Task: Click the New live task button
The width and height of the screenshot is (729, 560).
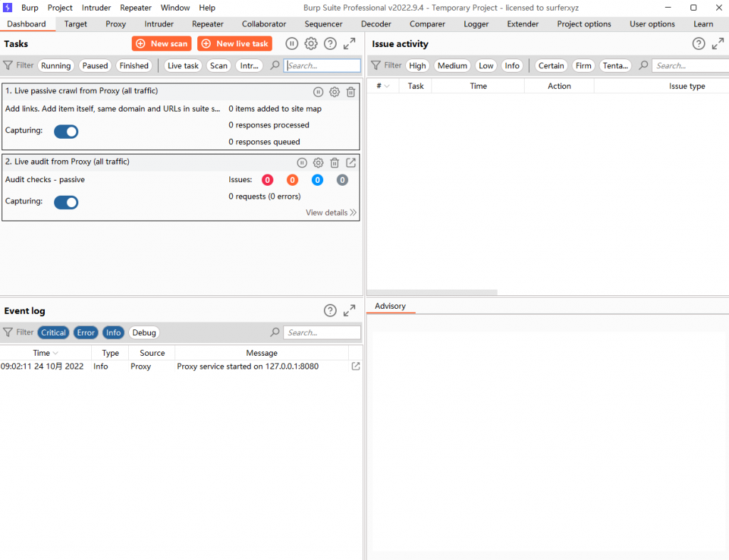Action: click(x=235, y=43)
